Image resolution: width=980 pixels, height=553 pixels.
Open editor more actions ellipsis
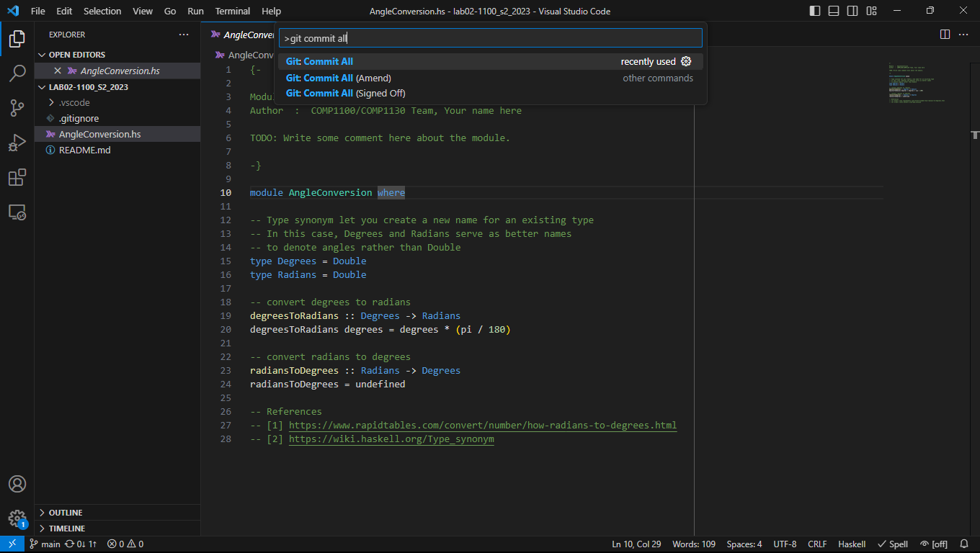click(965, 35)
